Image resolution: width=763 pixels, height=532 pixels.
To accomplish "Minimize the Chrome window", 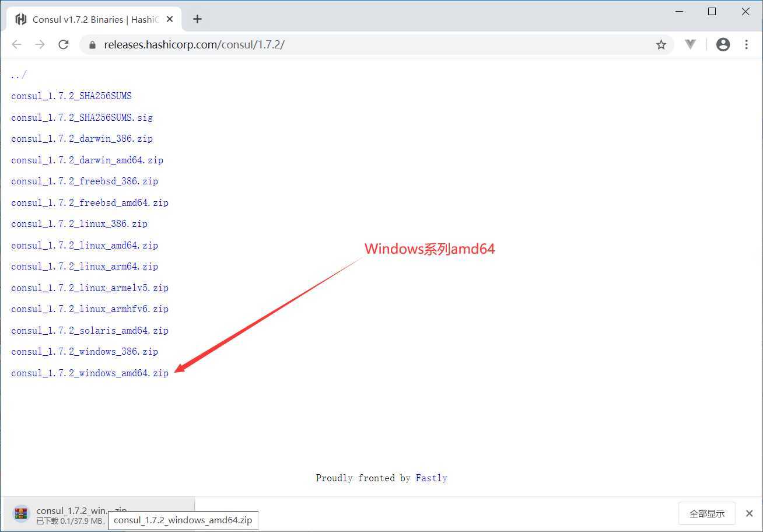I will coord(678,12).
